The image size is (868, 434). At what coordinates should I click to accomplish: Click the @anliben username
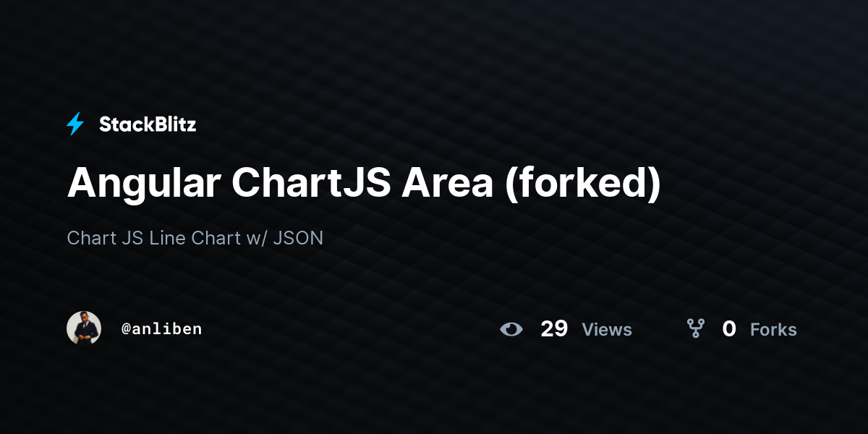coord(162,329)
